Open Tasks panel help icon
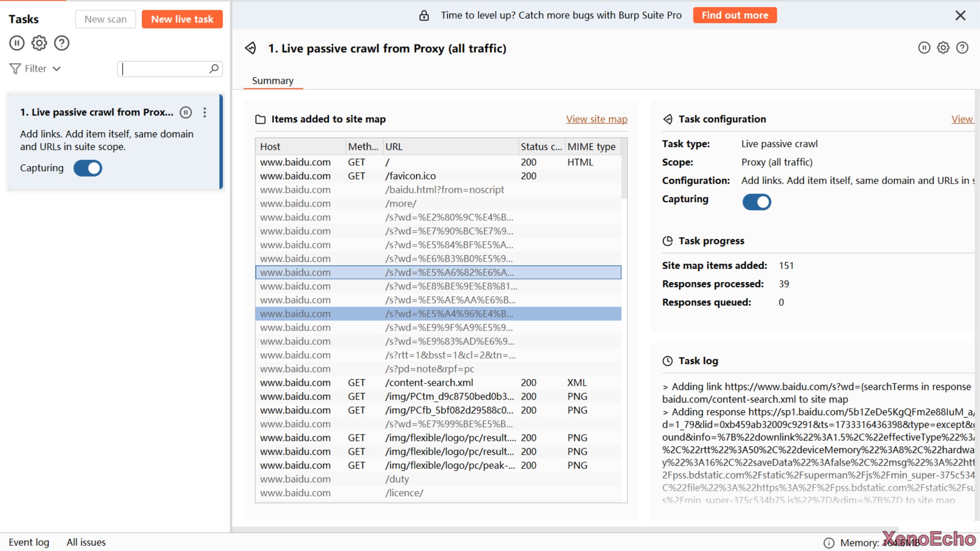Screen dimensions: 980x551 (x=62, y=43)
